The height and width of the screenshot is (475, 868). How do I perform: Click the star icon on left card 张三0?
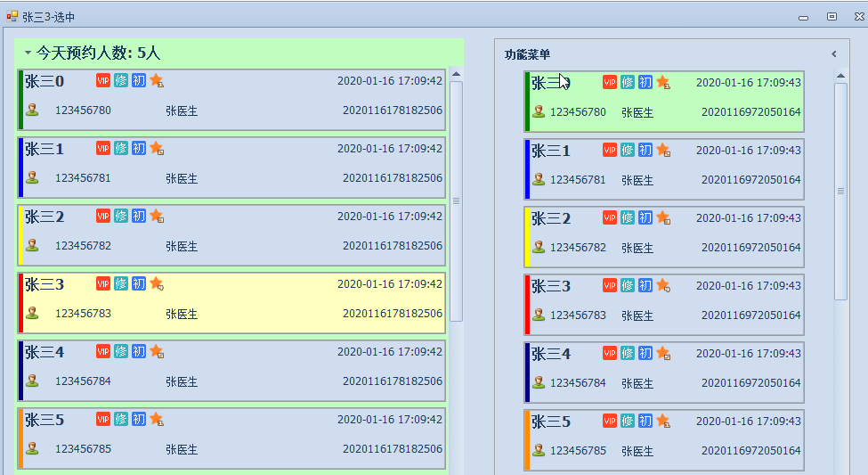(157, 81)
